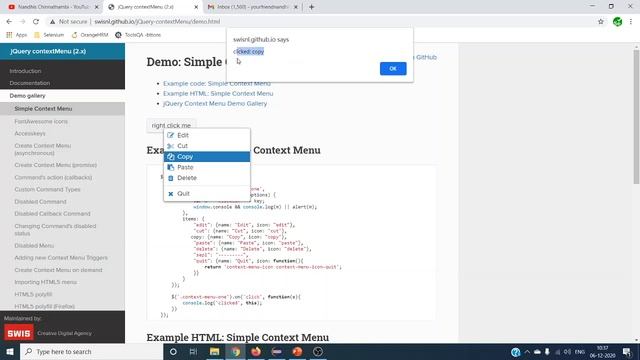Open the Chrome profile avatar
Image resolution: width=640 pixels, height=360 pixels.
coord(618,22)
